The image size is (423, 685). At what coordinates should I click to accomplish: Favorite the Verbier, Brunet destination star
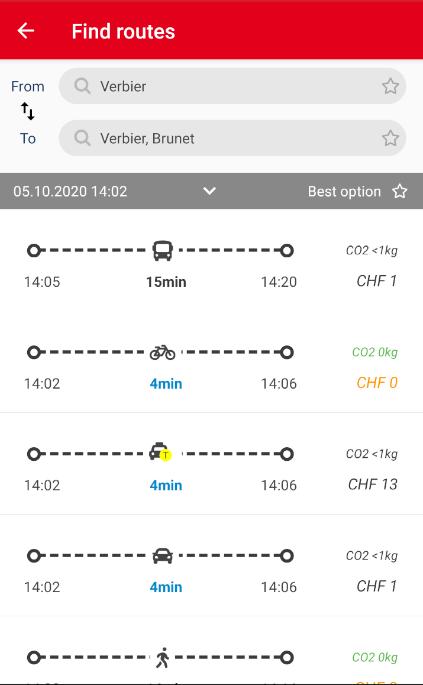coord(390,138)
